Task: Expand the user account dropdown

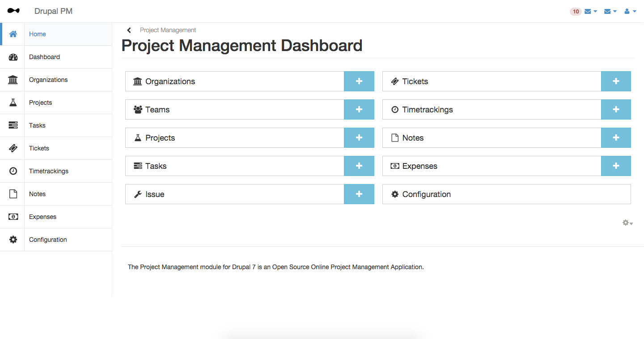Action: pos(630,12)
